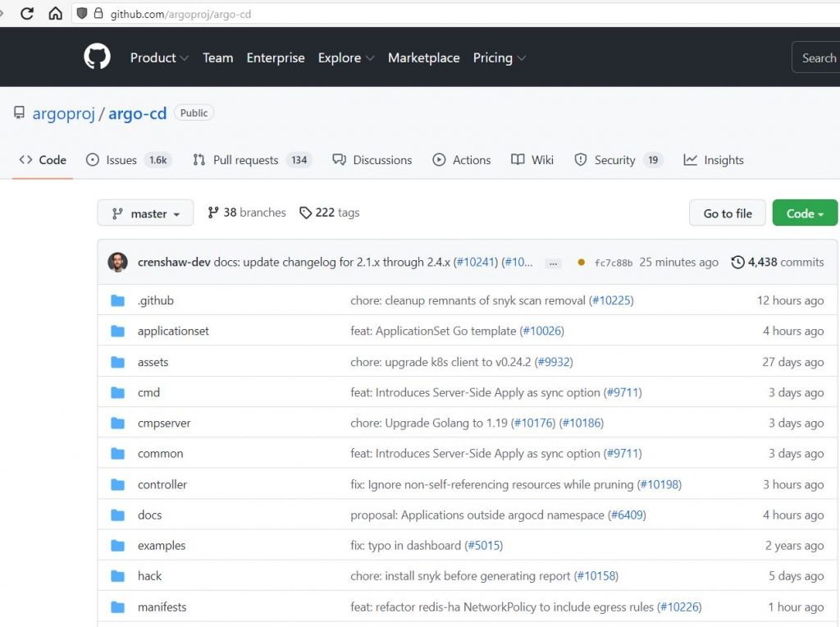Screen dimensions: 840x627
Task: Switch to the Insights tab
Action: pyautogui.click(x=714, y=160)
